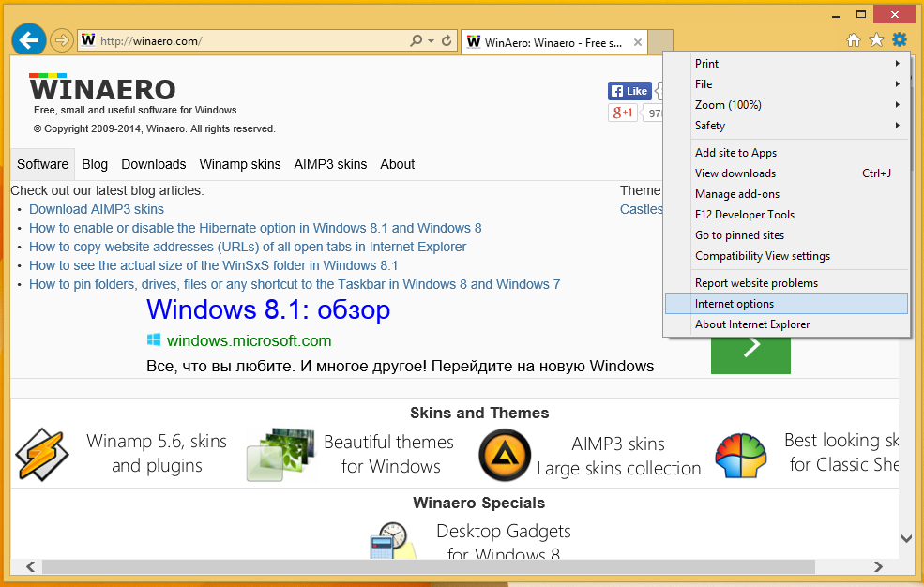This screenshot has width=924, height=587.
Task: Select View downloads menu entry
Action: coord(787,173)
